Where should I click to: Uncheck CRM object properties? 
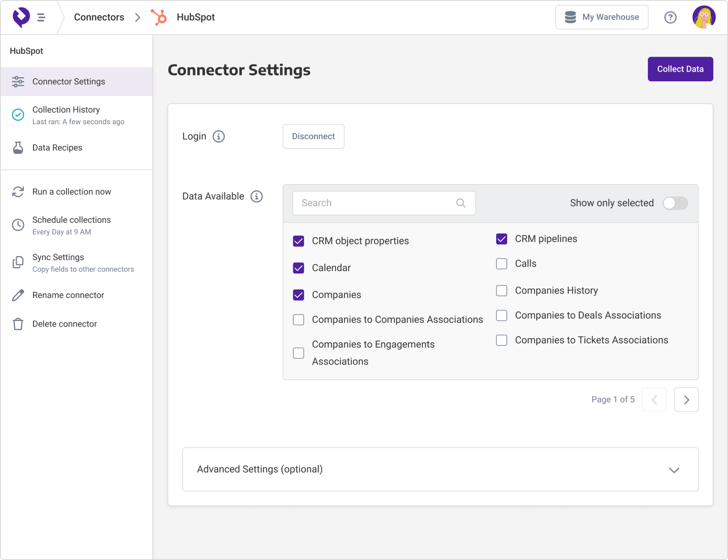(298, 241)
